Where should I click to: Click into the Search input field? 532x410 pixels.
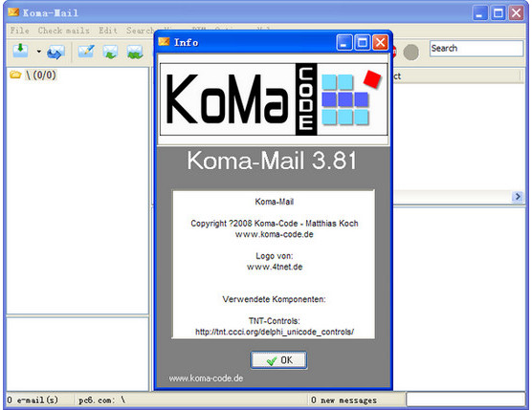pos(476,49)
